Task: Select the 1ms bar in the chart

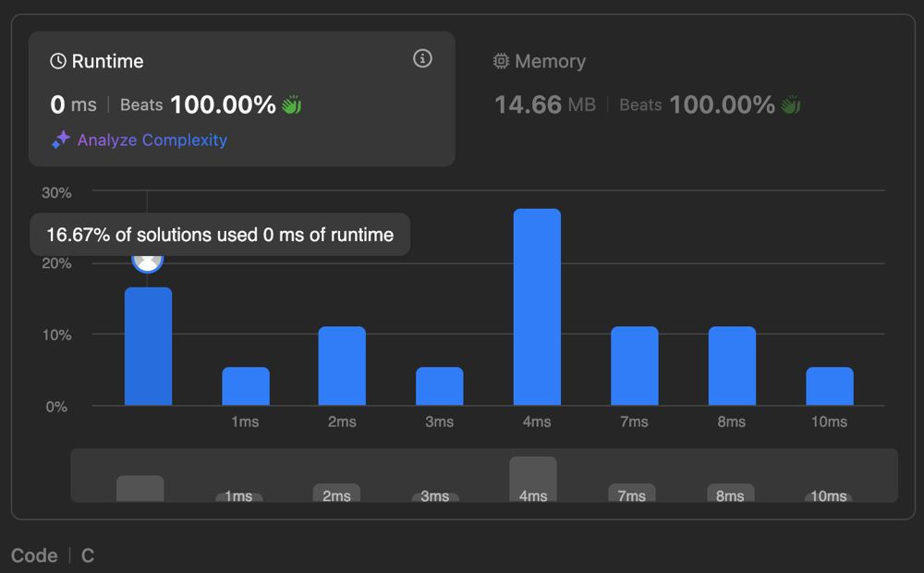Action: [246, 386]
